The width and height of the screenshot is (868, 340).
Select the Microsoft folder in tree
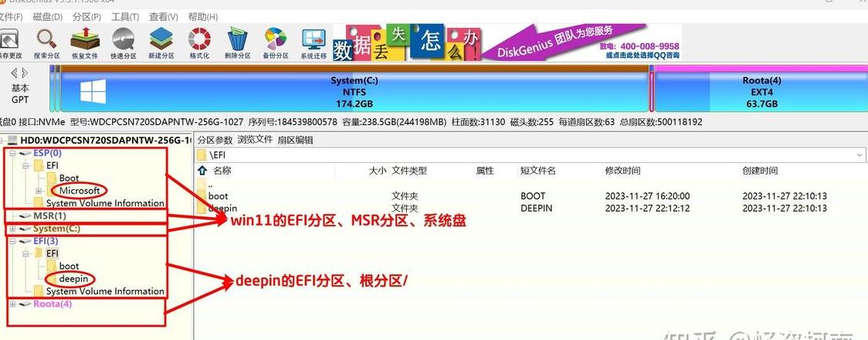coord(80,191)
